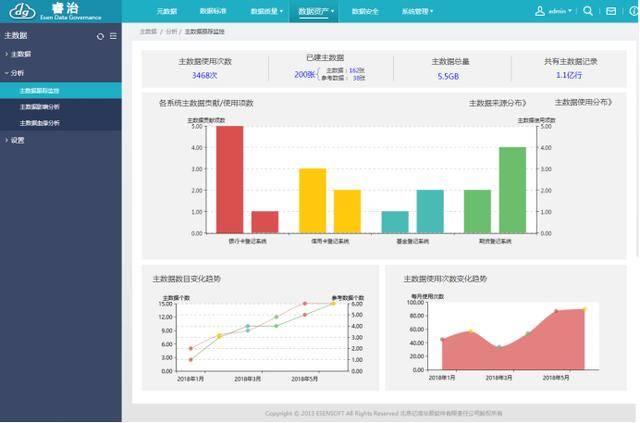
Task: Select the 元数据 top menu item
Action: pyautogui.click(x=167, y=11)
